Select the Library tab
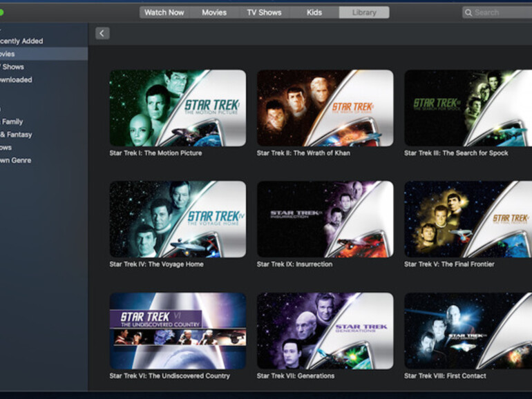 click(364, 12)
